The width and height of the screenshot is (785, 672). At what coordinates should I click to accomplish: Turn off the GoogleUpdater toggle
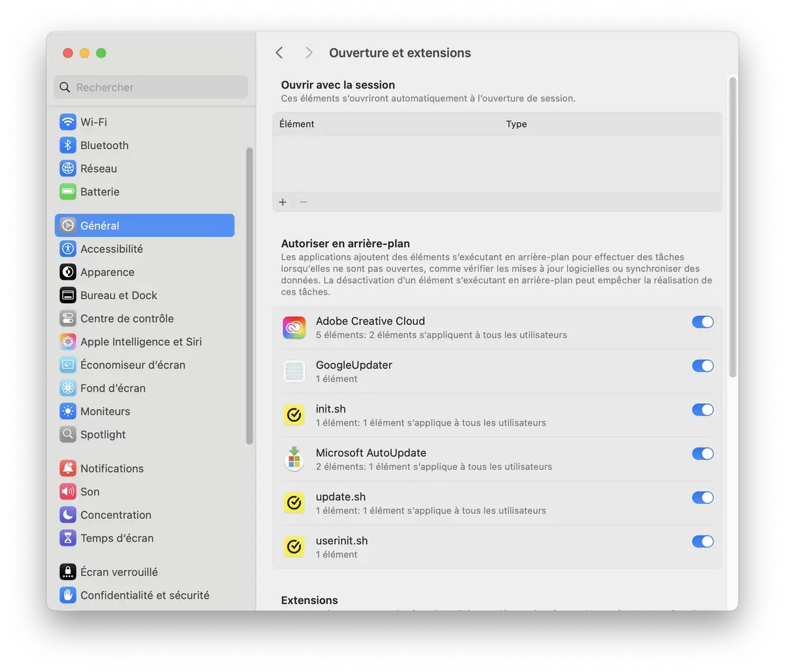pyautogui.click(x=703, y=365)
